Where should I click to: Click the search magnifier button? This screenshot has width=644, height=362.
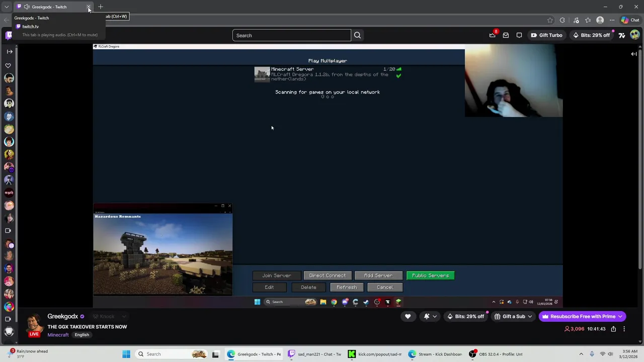(357, 35)
